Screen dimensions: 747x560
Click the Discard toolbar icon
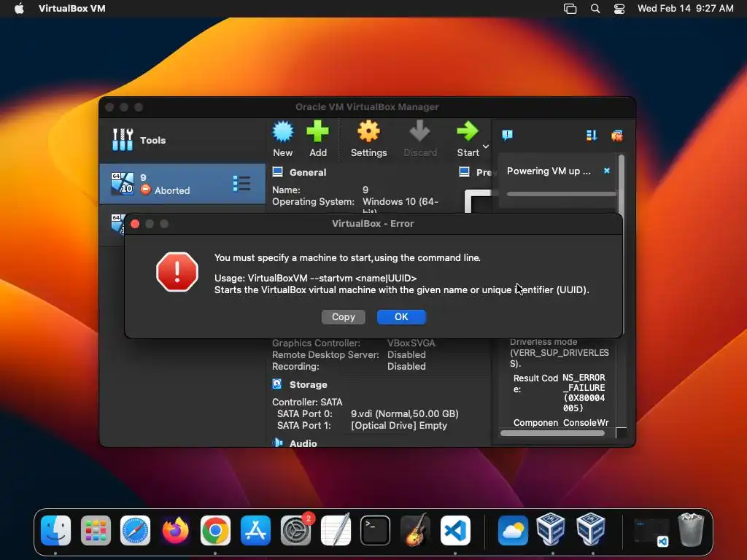[x=419, y=132]
